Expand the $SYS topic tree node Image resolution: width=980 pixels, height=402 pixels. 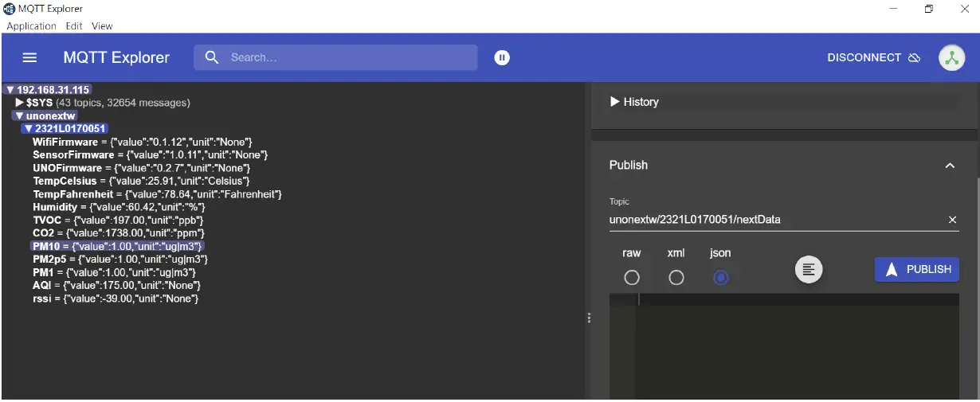tap(21, 103)
